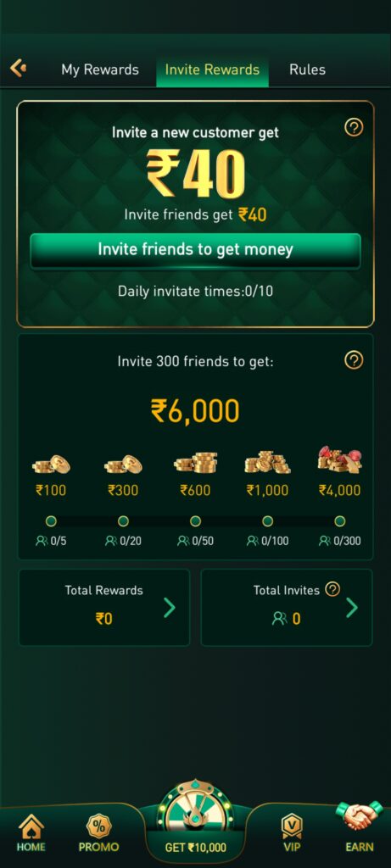
Task: Tap the ₹600 coin stack reward
Action: point(195,462)
